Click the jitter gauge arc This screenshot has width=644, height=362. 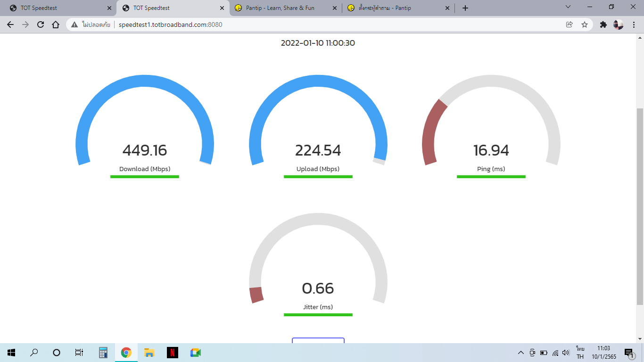[x=318, y=220]
